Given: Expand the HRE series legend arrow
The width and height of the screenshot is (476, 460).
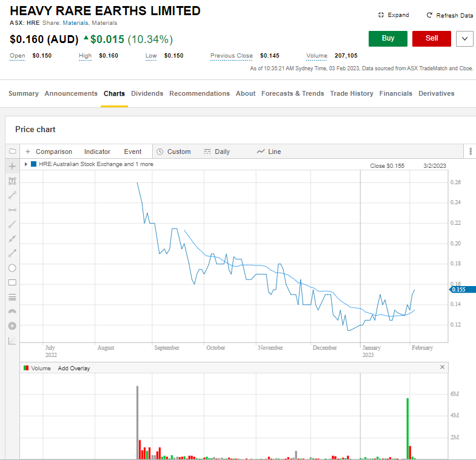Looking at the screenshot, I should pos(26,164).
